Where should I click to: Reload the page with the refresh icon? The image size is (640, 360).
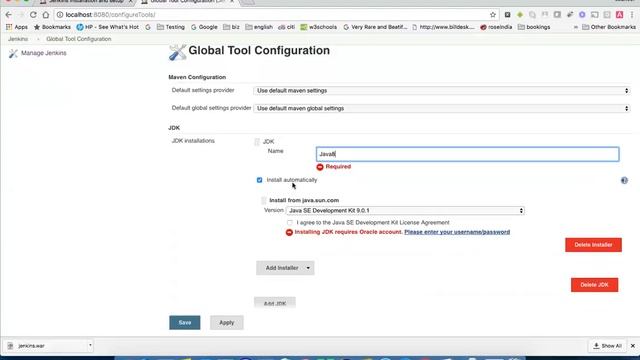tap(33, 15)
